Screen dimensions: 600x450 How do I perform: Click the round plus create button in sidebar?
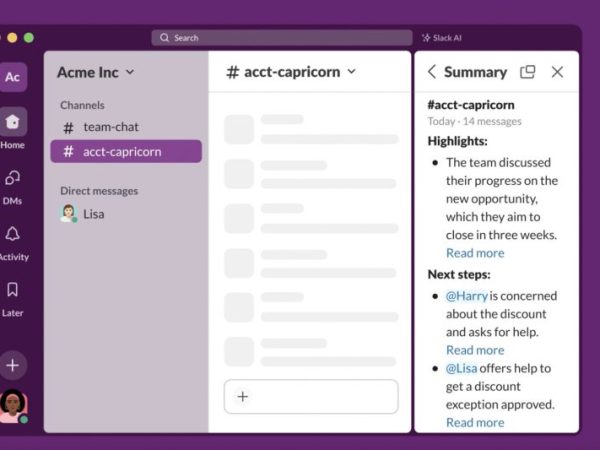coord(13,365)
